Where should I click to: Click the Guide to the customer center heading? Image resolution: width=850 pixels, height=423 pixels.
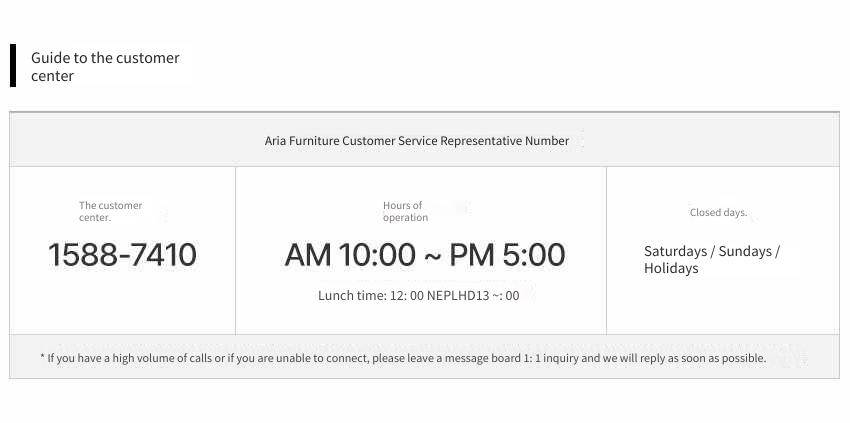tap(105, 66)
